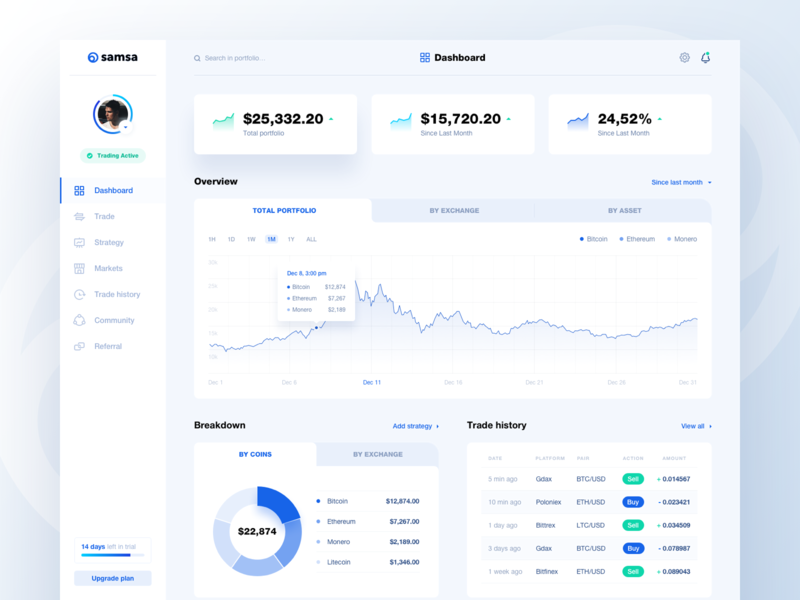Click the Trade history clock icon
This screenshot has width=800, height=600.
point(79,294)
